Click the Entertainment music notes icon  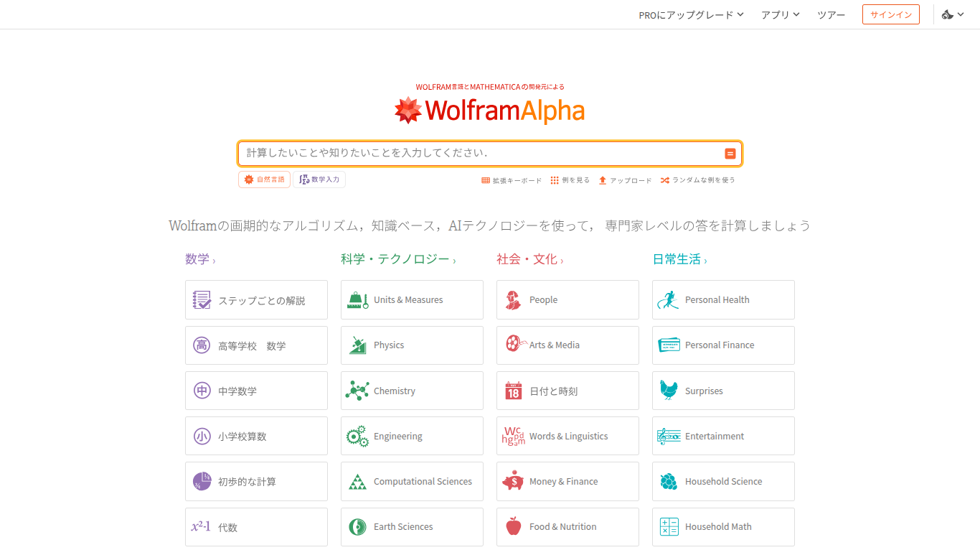pyautogui.click(x=669, y=436)
